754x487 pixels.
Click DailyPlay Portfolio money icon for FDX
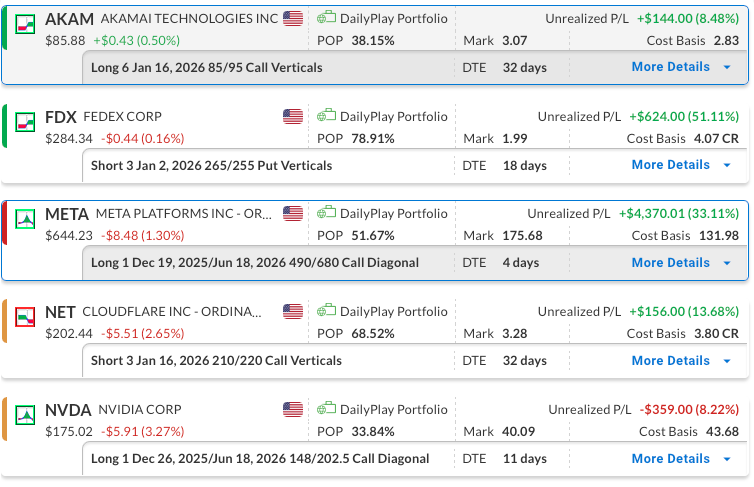tap(326, 117)
